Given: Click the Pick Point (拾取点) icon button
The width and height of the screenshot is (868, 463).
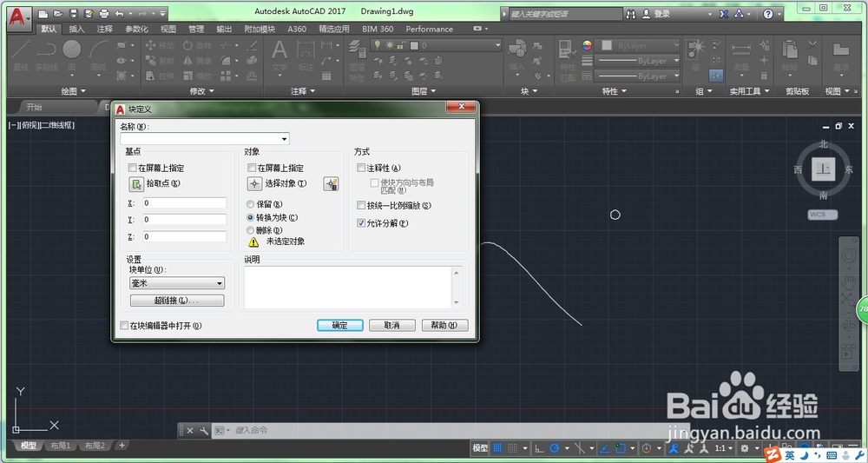Looking at the screenshot, I should (135, 184).
